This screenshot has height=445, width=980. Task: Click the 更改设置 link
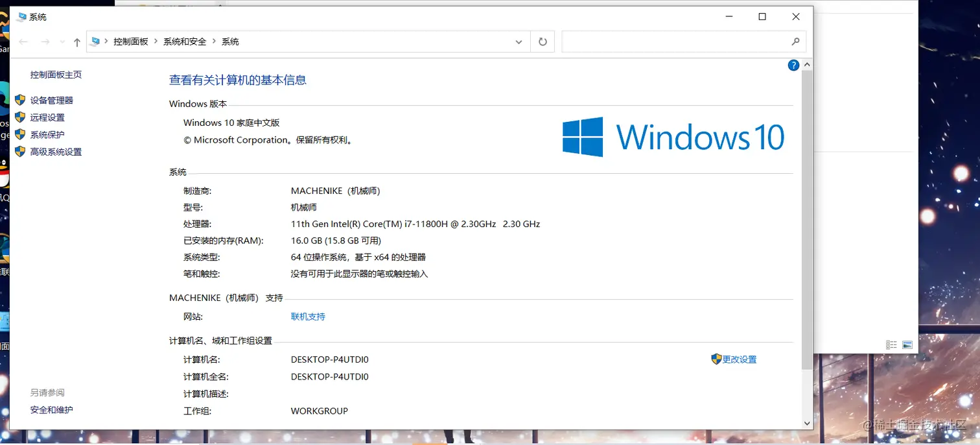point(739,359)
